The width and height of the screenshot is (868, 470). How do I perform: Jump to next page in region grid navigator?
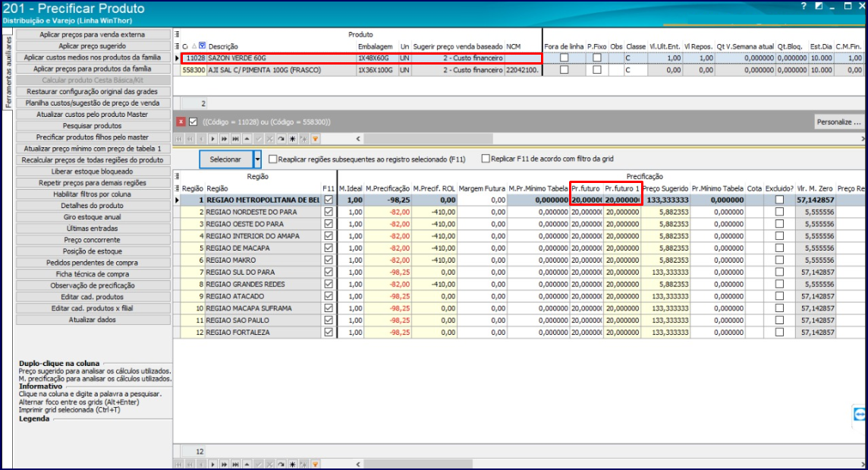[x=224, y=465]
